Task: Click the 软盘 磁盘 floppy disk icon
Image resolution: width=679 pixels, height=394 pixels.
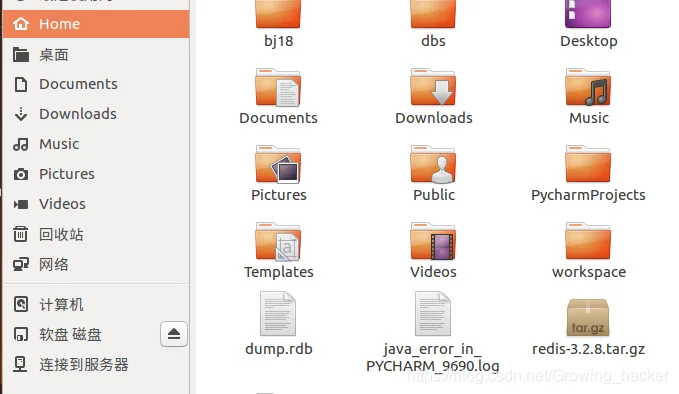Action: tap(21, 334)
